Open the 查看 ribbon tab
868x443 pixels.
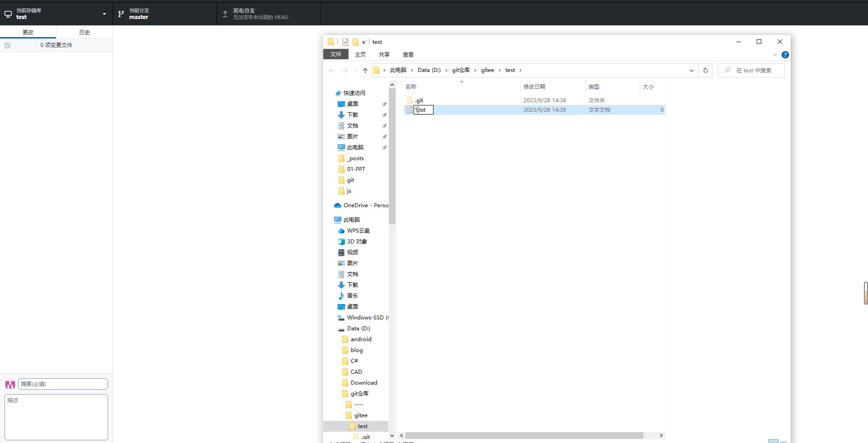click(x=408, y=55)
